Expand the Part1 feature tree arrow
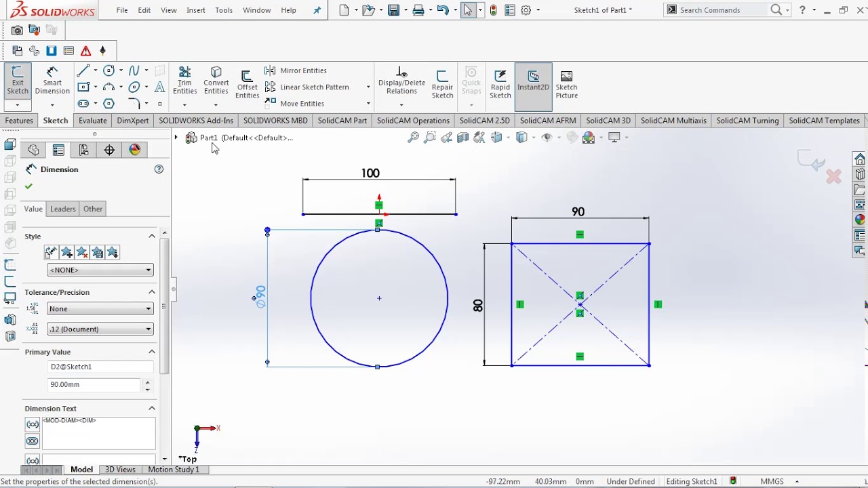The image size is (868, 488). [x=176, y=138]
